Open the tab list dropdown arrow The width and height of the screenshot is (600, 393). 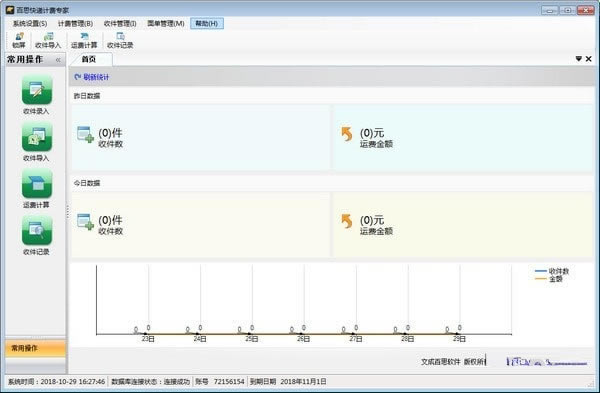coord(578,59)
